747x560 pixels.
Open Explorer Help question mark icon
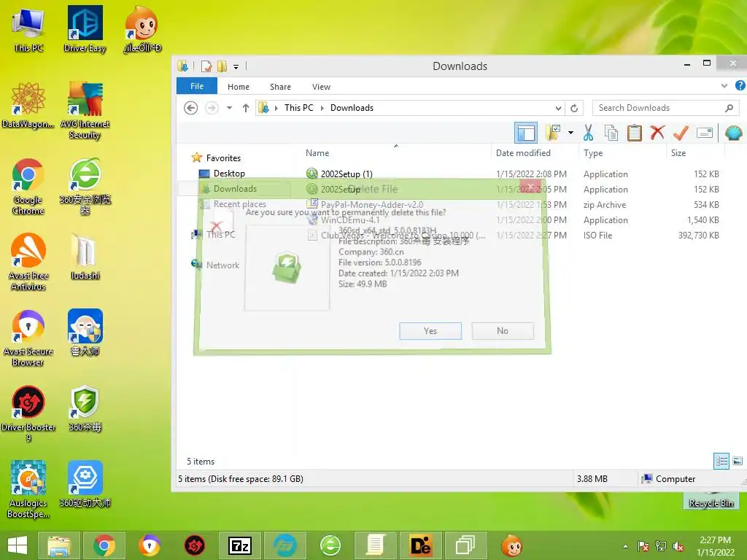[x=740, y=86]
